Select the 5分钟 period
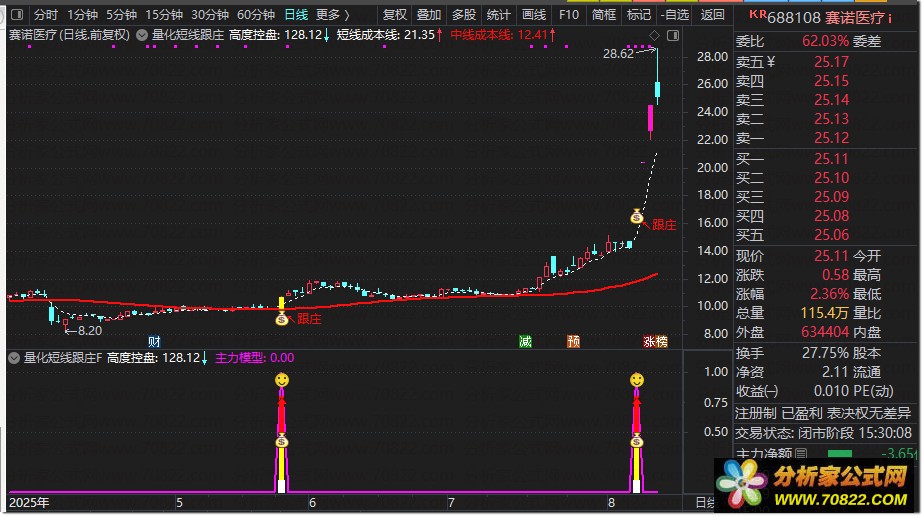Screen dimensions: 924x516 point(121,15)
